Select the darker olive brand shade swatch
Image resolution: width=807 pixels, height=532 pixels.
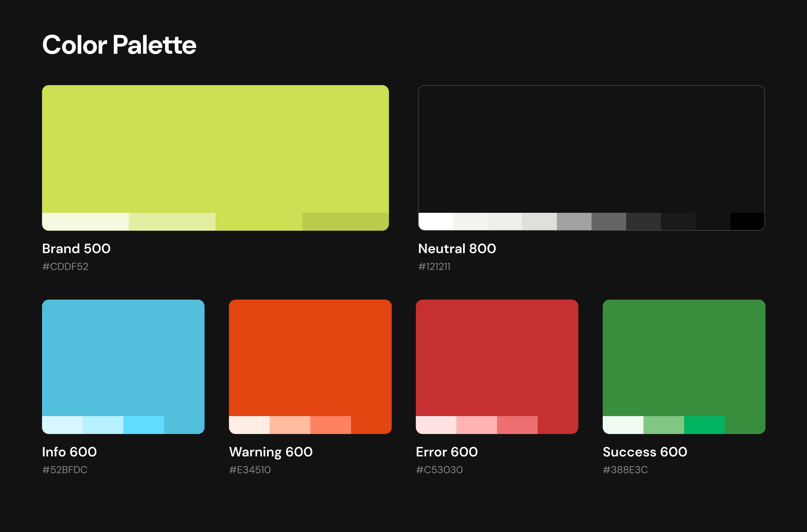tap(345, 221)
